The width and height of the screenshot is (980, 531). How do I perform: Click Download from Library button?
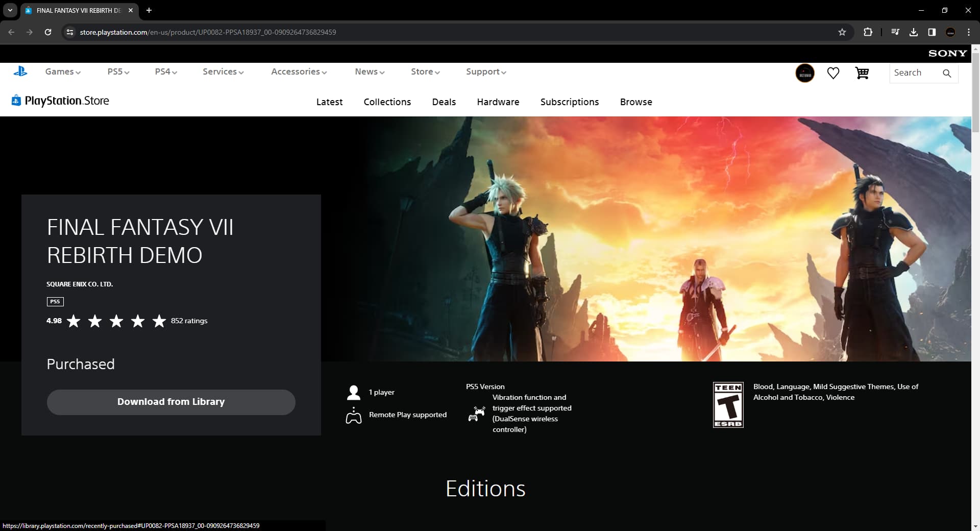[x=171, y=402]
